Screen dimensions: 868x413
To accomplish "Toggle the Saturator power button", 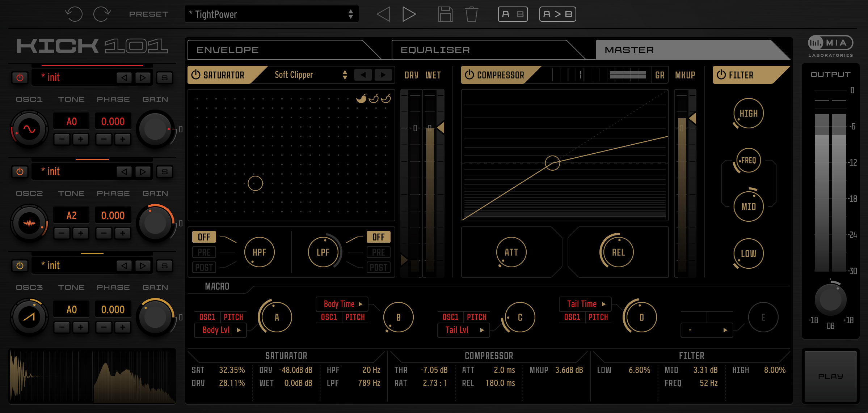I will [x=196, y=74].
